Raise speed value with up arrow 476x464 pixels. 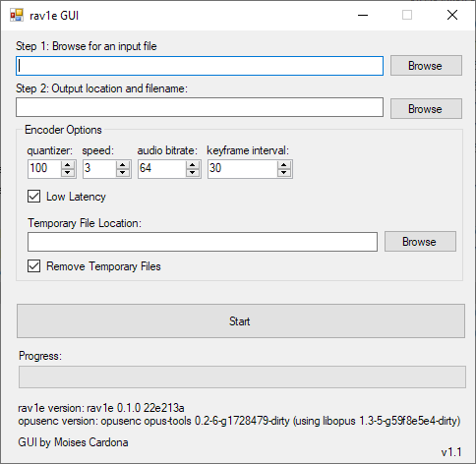point(123,165)
